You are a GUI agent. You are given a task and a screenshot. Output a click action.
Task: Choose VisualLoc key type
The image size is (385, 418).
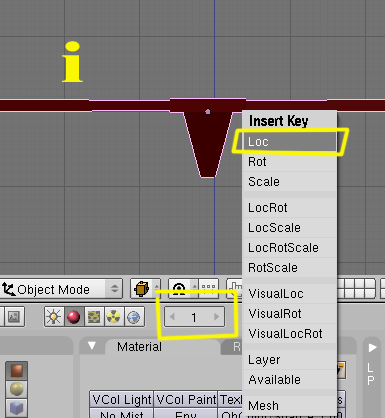pos(290,294)
